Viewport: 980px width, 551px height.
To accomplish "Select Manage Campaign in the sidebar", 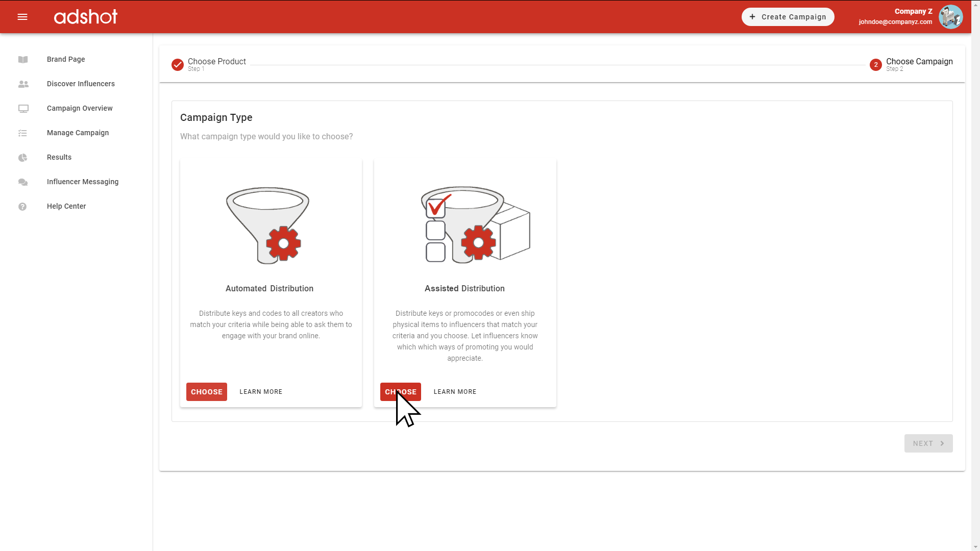I will (x=78, y=133).
